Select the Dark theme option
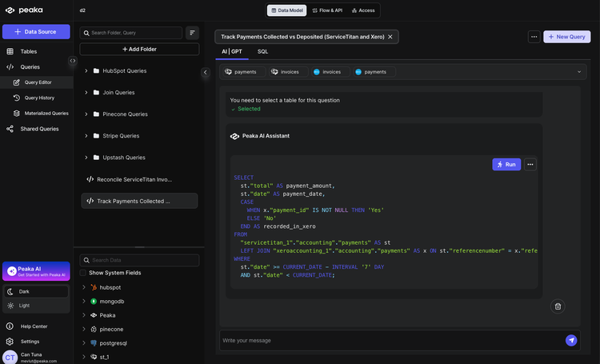The width and height of the screenshot is (600, 364). click(x=24, y=291)
